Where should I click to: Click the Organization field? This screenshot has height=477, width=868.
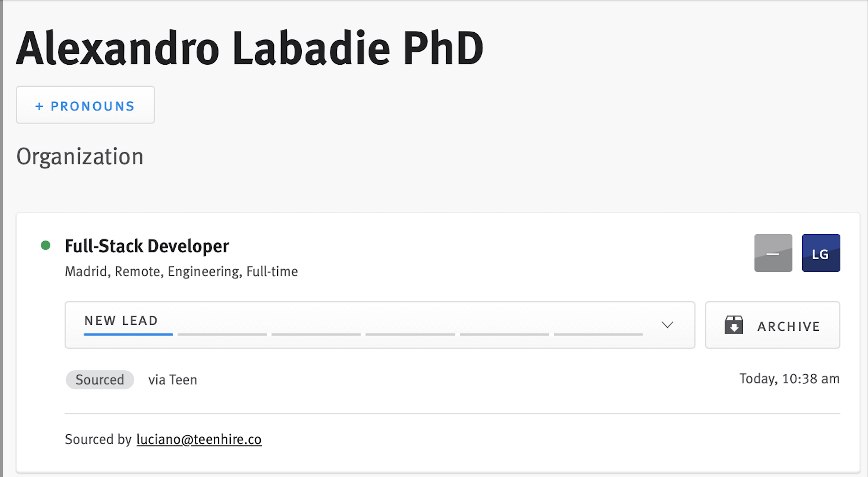pyautogui.click(x=80, y=157)
